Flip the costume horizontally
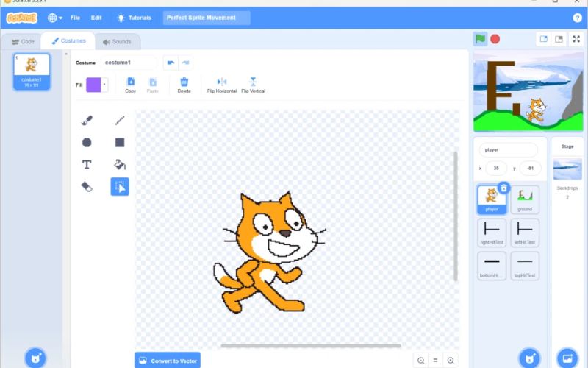 coord(222,85)
